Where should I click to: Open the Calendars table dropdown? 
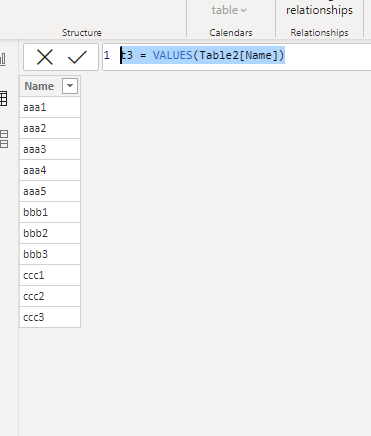click(x=229, y=10)
